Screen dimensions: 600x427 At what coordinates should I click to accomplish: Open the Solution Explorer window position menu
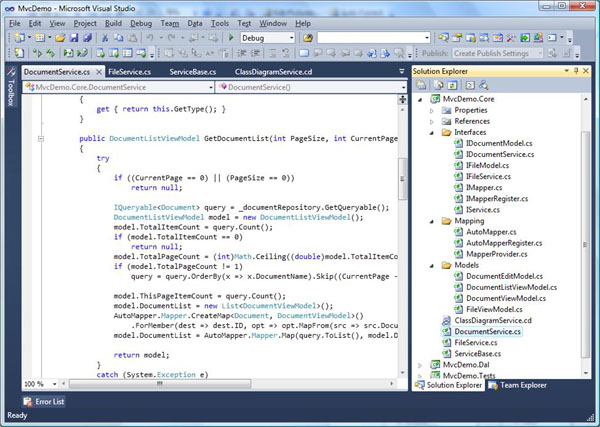(567, 71)
